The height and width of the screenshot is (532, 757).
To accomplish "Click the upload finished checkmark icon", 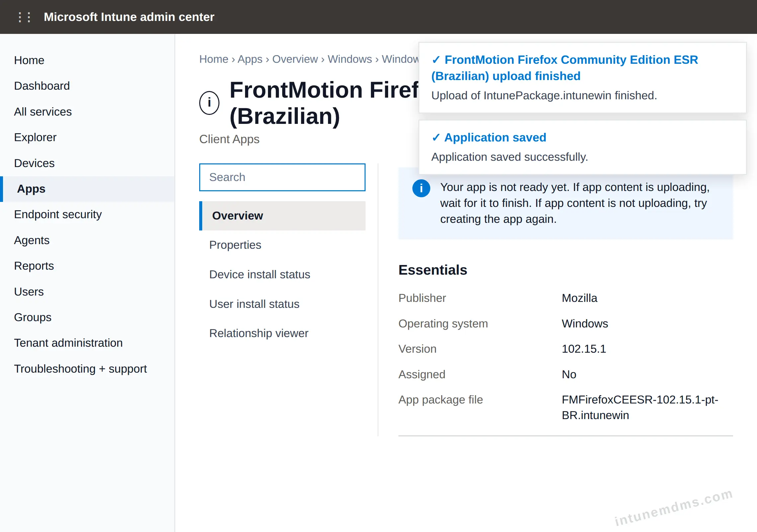I will coord(436,60).
